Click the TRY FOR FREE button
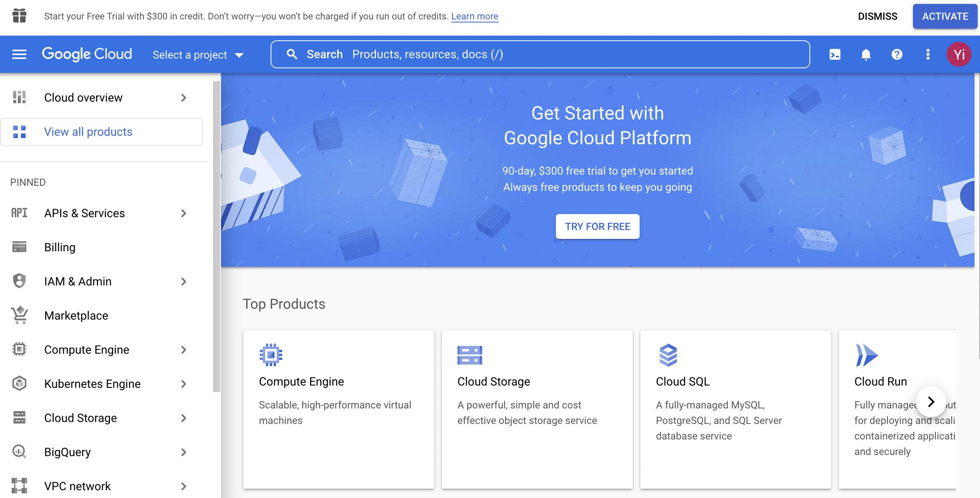 (x=597, y=227)
